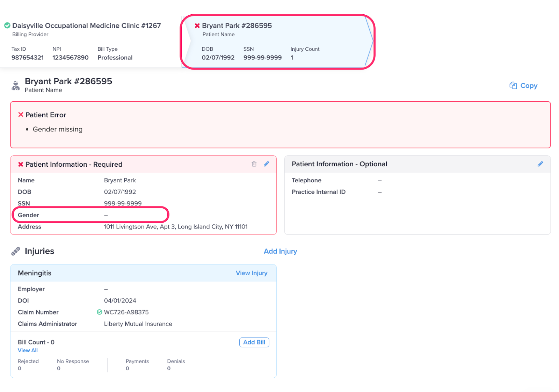
Task: Click the Copy clipboard icon
Action: click(x=513, y=86)
